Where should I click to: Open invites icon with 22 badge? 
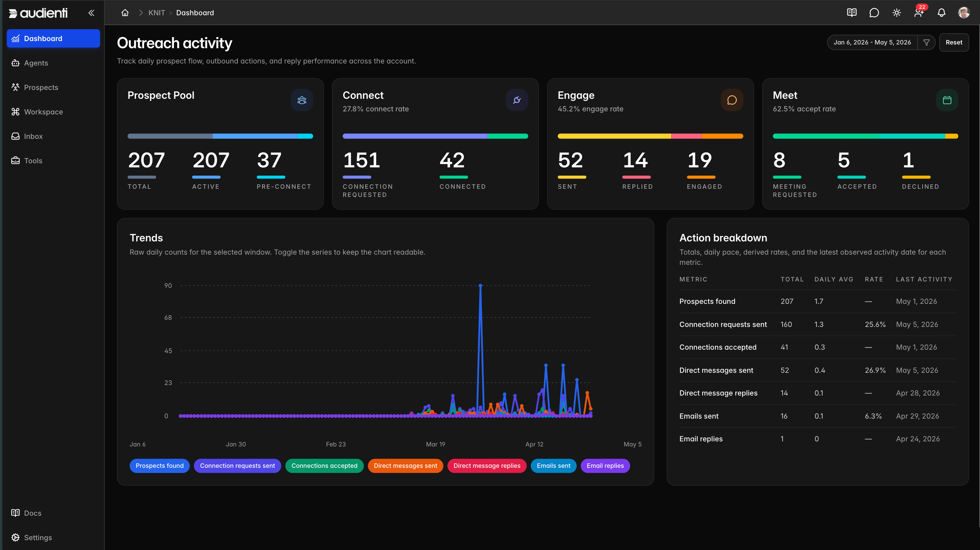(x=919, y=13)
